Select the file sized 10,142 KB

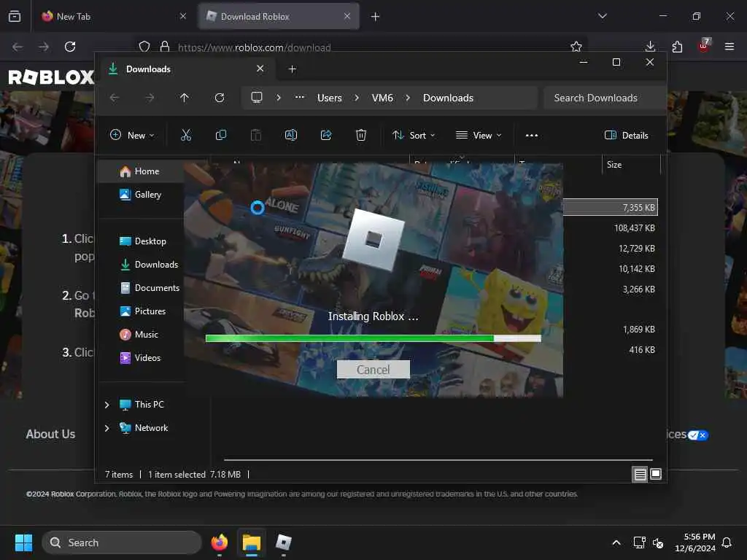[637, 269]
